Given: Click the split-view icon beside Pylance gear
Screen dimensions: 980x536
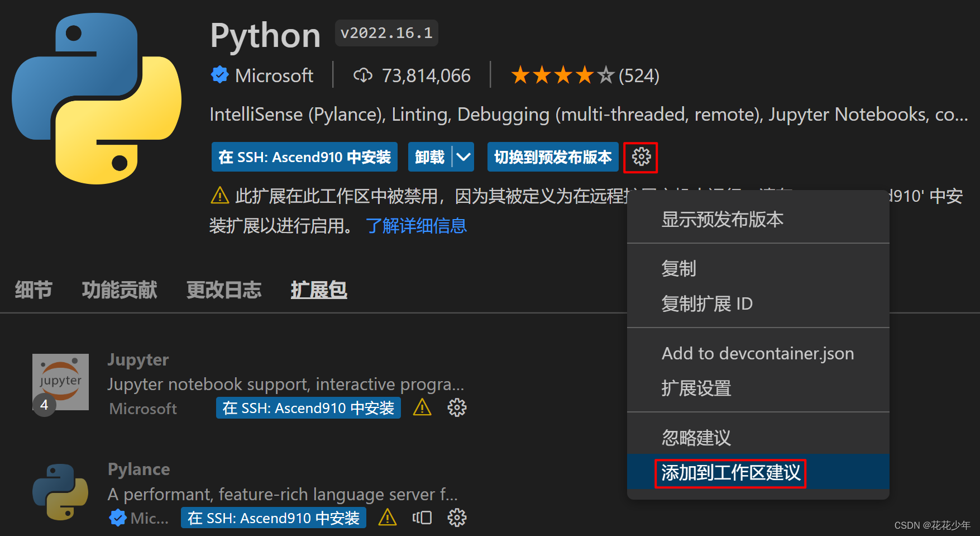Looking at the screenshot, I should (x=423, y=518).
